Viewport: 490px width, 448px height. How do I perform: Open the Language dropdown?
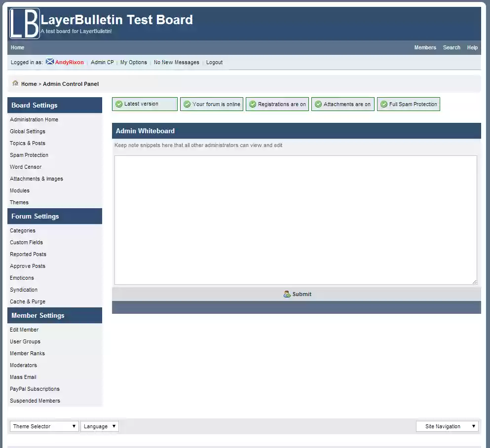pyautogui.click(x=100, y=426)
